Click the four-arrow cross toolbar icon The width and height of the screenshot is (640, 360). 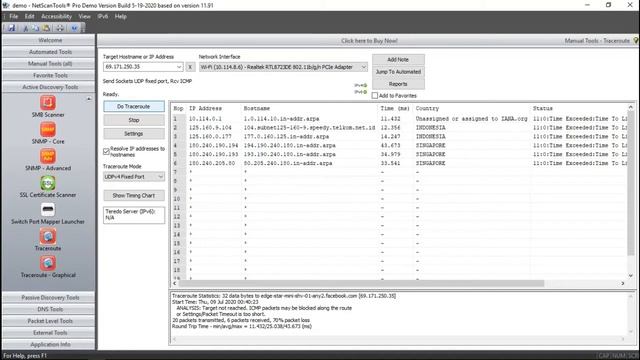coord(60,28)
